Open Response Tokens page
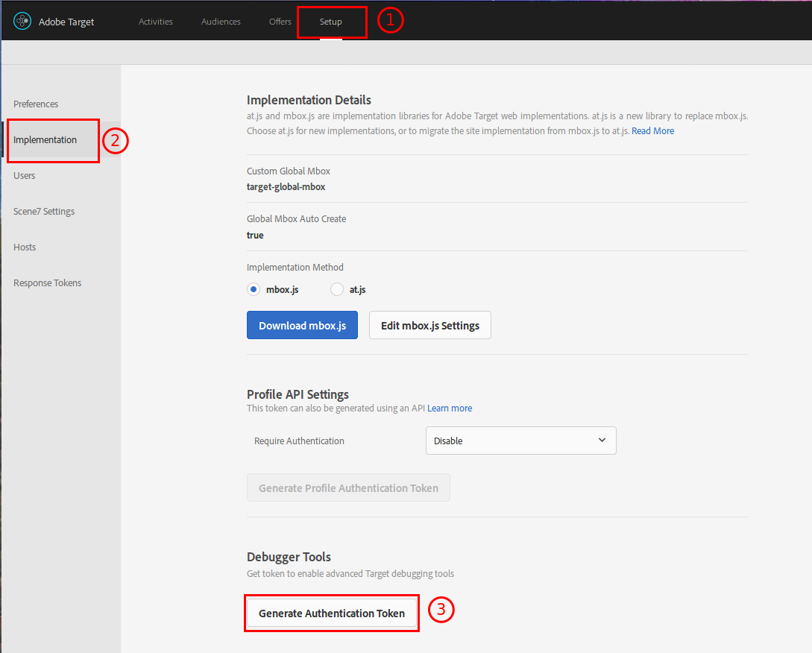Image resolution: width=812 pixels, height=653 pixels. pyautogui.click(x=47, y=283)
